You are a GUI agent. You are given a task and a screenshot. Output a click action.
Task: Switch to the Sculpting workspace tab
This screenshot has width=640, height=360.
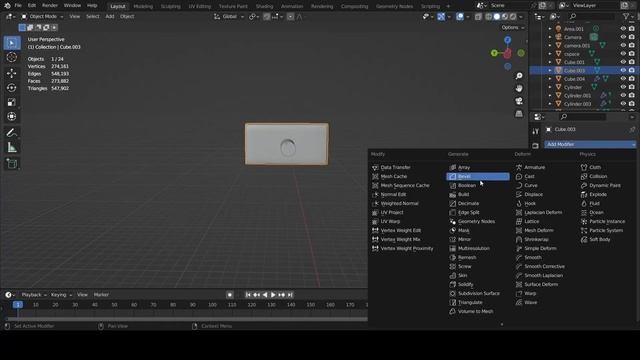pyautogui.click(x=171, y=6)
